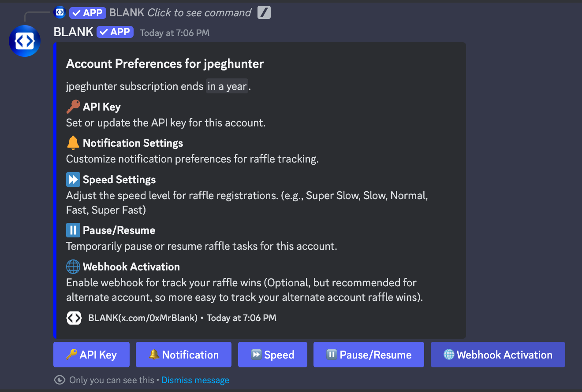Screen dimensions: 582x392
Task: Toggle the Pause/Resume button
Action: pyautogui.click(x=369, y=355)
